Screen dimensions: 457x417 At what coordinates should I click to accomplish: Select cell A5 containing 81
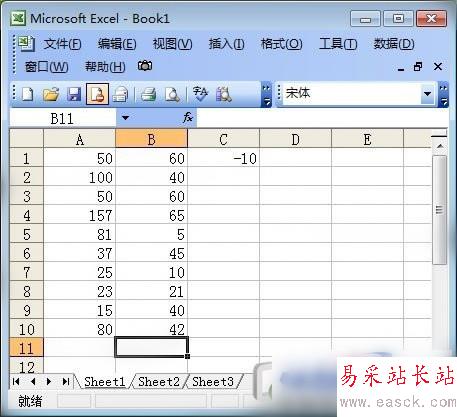click(x=79, y=234)
